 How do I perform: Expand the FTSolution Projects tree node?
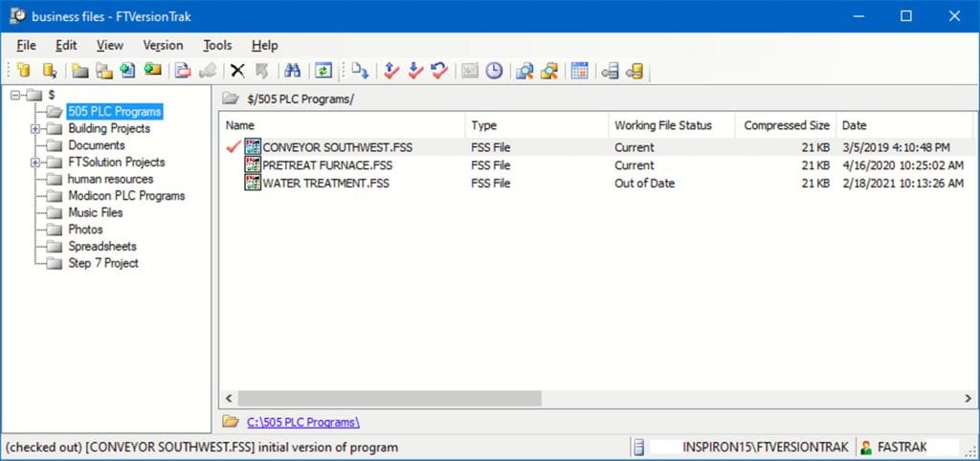(35, 163)
